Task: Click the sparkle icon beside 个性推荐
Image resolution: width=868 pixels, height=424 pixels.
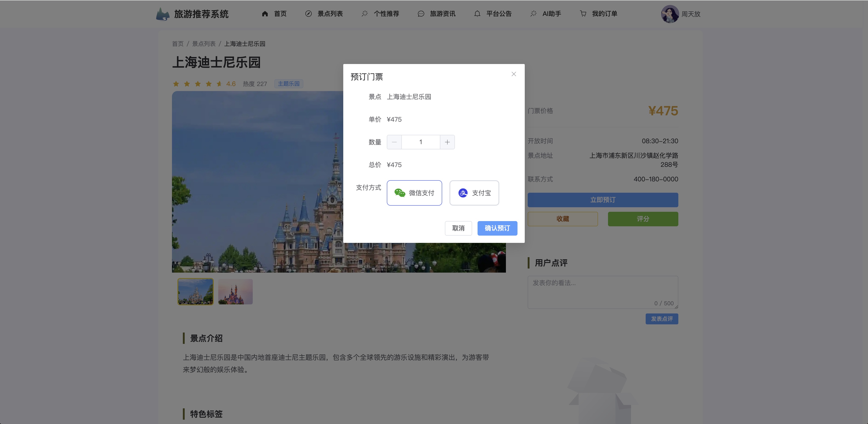Action: 365,14
